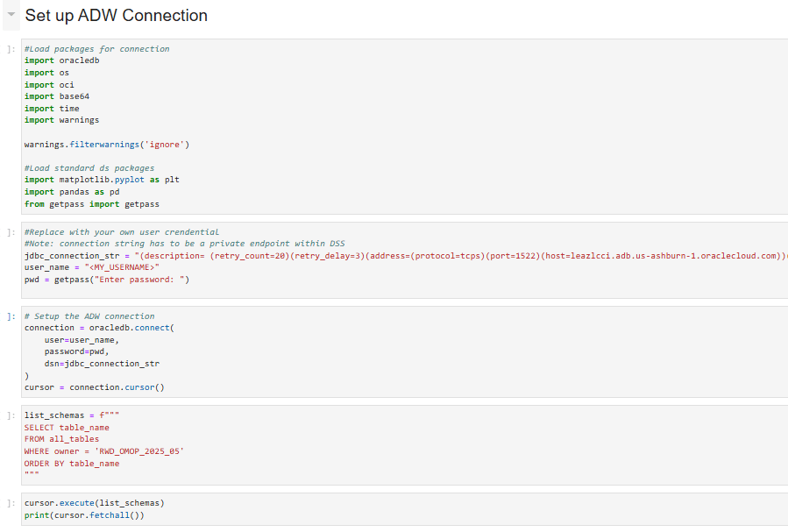Image resolution: width=788 pixels, height=532 pixels.
Task: Place cursor on the import oracledb line
Action: (x=61, y=60)
